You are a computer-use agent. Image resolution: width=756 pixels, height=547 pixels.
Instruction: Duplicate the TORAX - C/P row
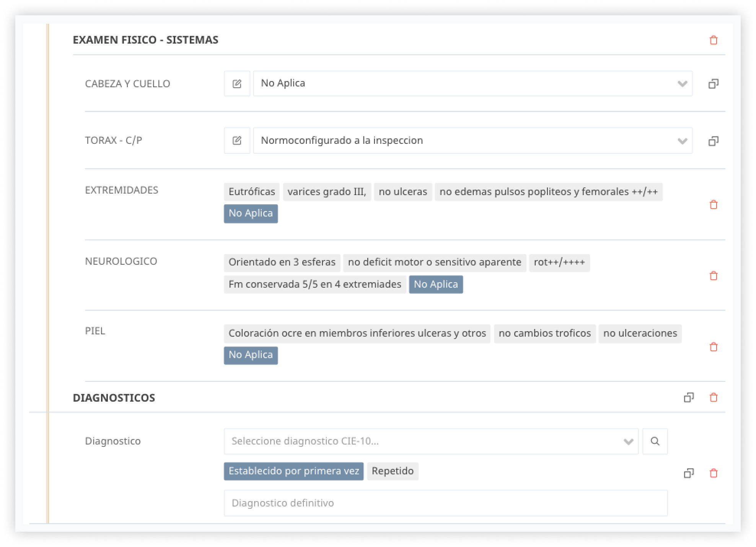713,141
